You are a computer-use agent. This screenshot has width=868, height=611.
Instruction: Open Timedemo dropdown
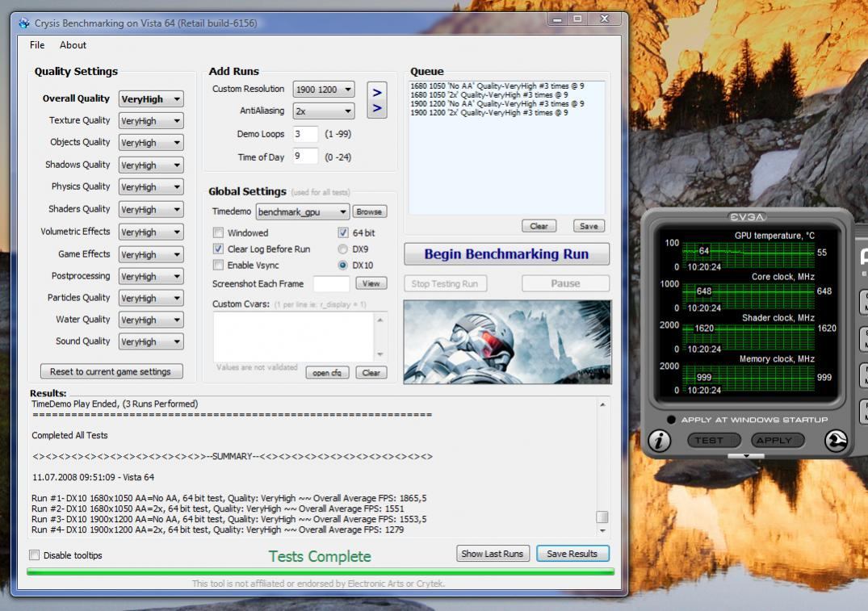[302, 212]
